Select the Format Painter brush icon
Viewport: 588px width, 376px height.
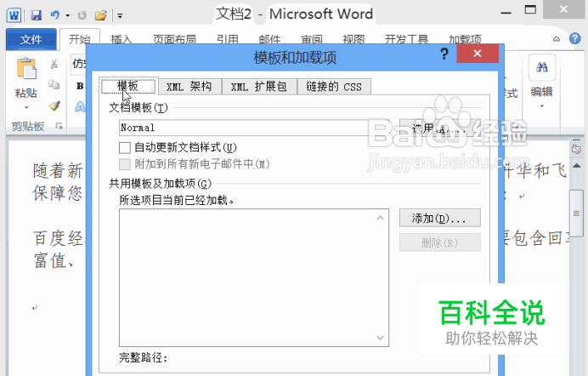(x=54, y=105)
